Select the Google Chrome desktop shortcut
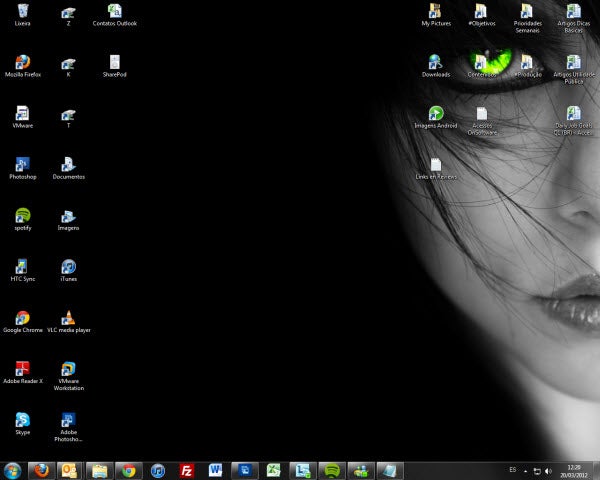The height and width of the screenshot is (480, 600). point(22,317)
